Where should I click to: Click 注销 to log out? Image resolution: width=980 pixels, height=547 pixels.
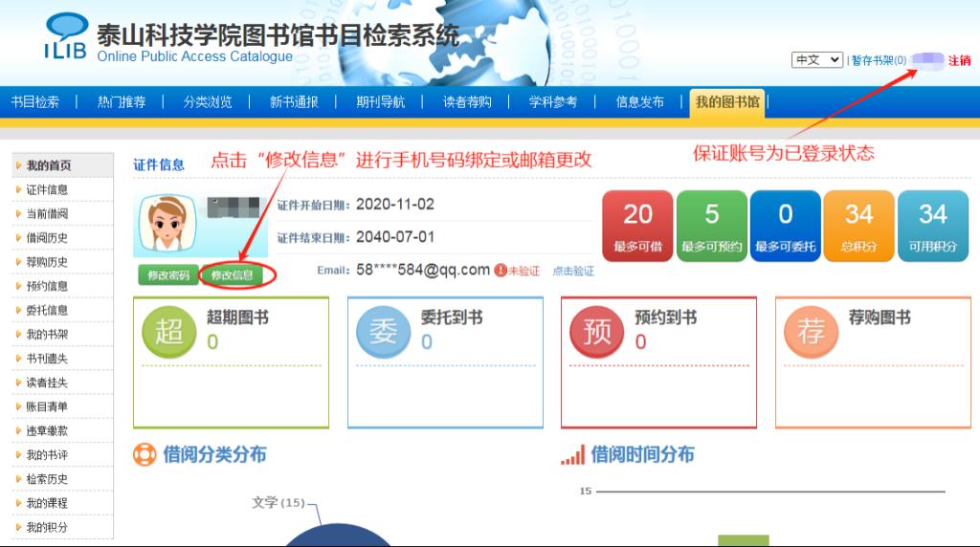pos(959,60)
